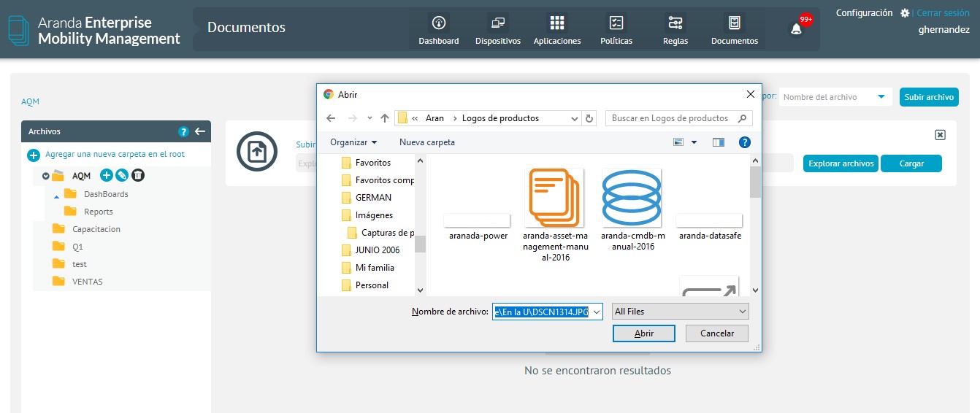This screenshot has height=413, width=980.
Task: Open the Dashboard section icon
Action: (439, 23)
